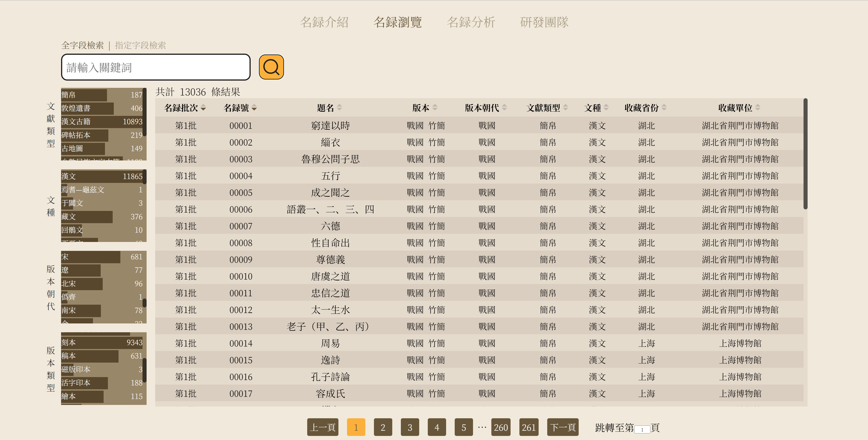Screen dimensions: 868x440
Task: Sort by 文種 column arrow
Action: tap(606, 108)
